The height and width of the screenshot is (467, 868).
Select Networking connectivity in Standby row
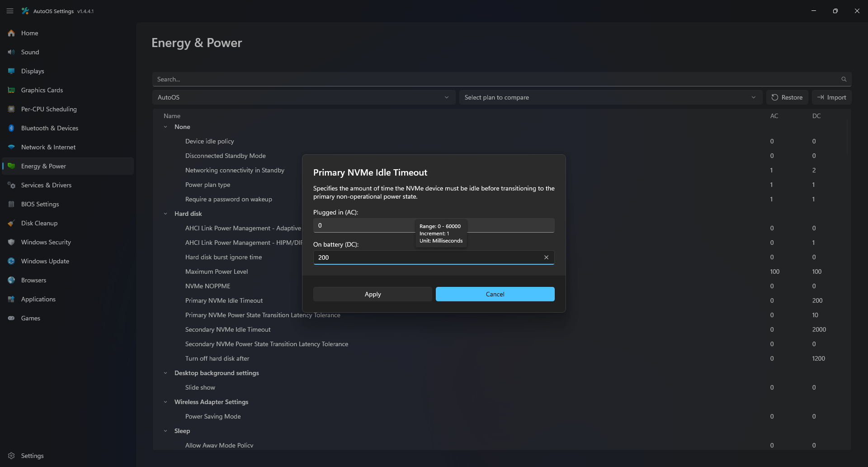point(502,170)
